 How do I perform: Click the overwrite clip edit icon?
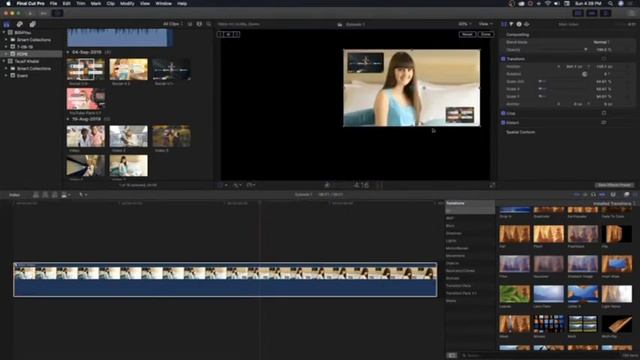[64, 195]
